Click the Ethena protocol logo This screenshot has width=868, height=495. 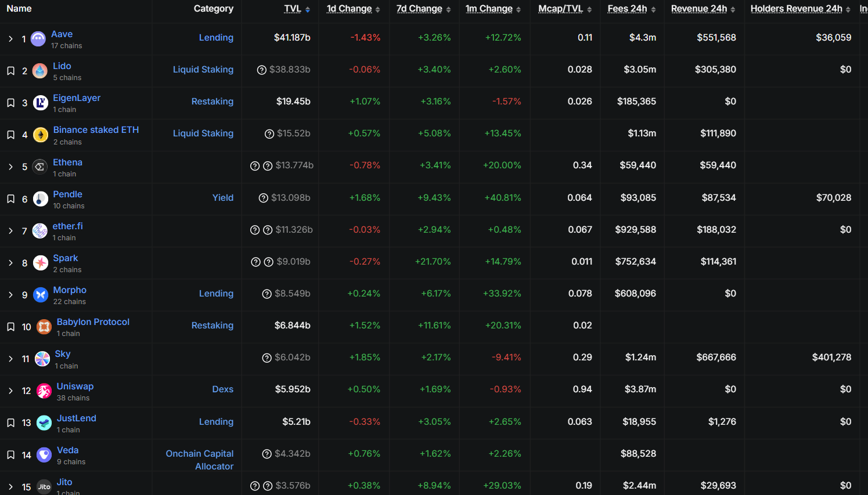click(39, 167)
